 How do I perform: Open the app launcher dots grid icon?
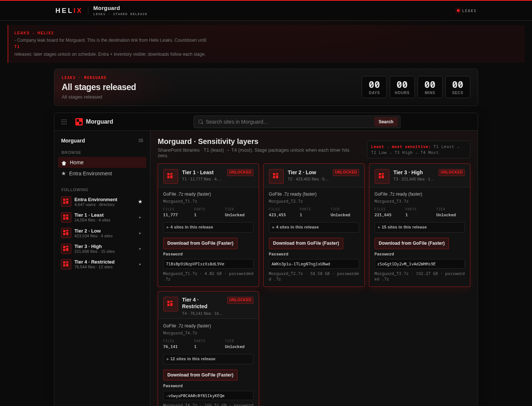(x=64, y=122)
